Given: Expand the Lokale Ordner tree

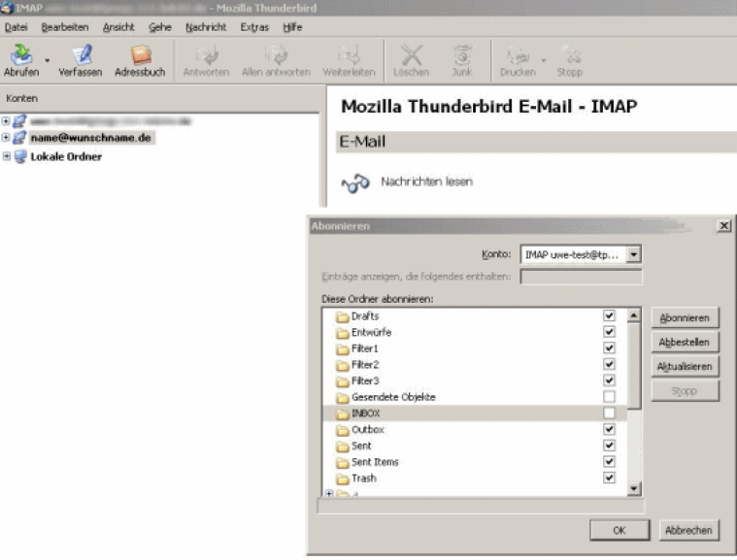Looking at the screenshot, I should point(6,156).
